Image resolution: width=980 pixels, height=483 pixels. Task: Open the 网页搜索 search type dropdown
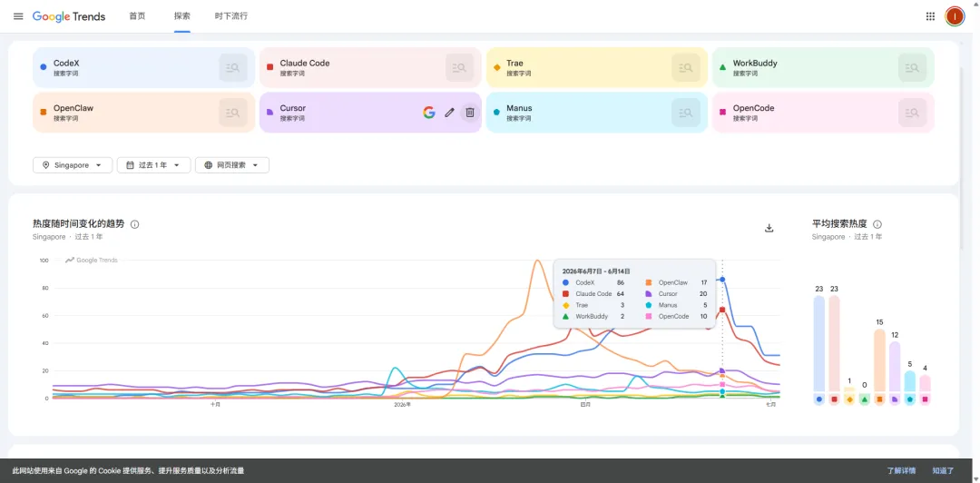pos(232,165)
